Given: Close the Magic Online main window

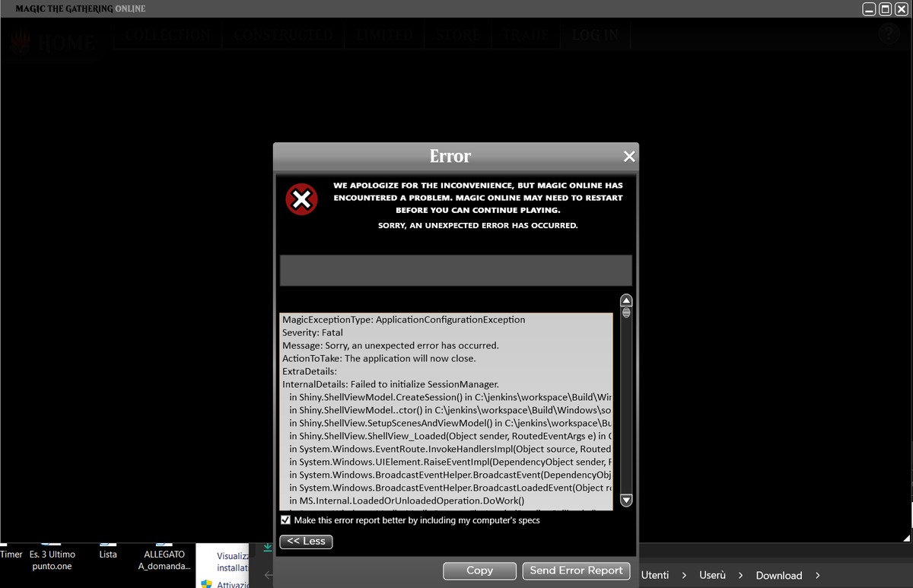Looking at the screenshot, I should [x=902, y=9].
